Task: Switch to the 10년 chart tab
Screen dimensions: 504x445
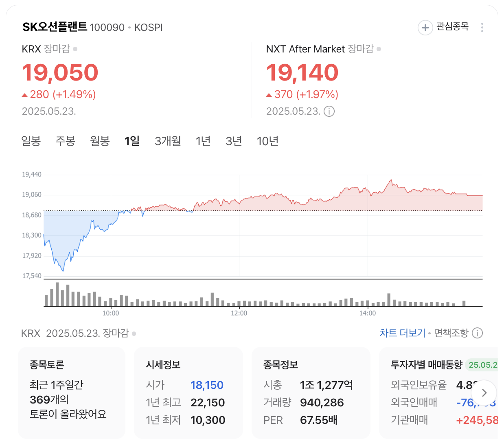Action: 267,141
